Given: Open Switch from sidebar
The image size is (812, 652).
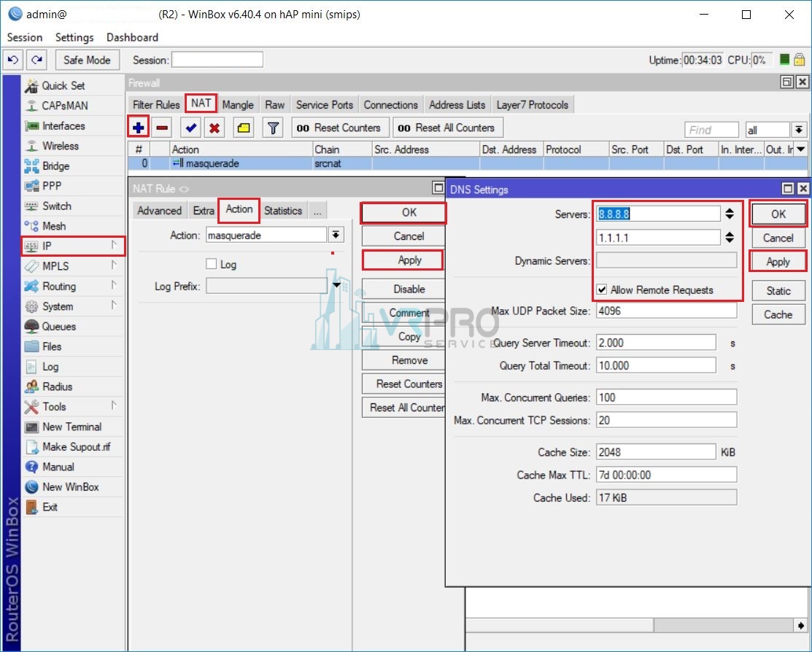Looking at the screenshot, I should point(73,206).
